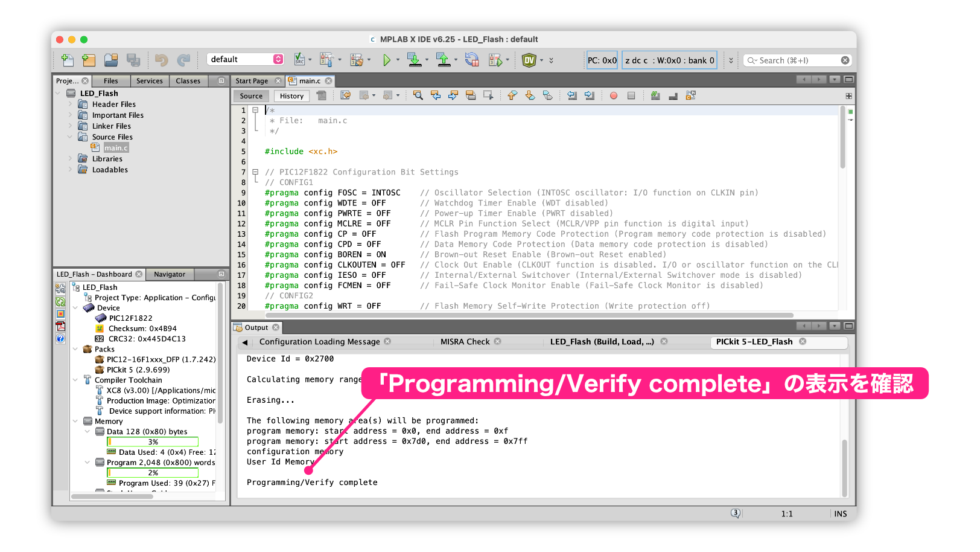Click the Hold in Reset icon

[472, 59]
